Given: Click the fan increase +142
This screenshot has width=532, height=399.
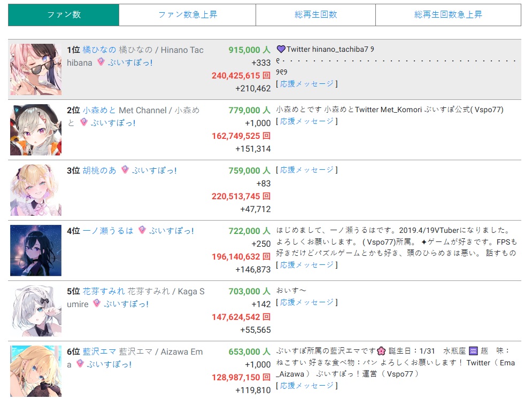Looking at the screenshot, I should click(x=261, y=304).
